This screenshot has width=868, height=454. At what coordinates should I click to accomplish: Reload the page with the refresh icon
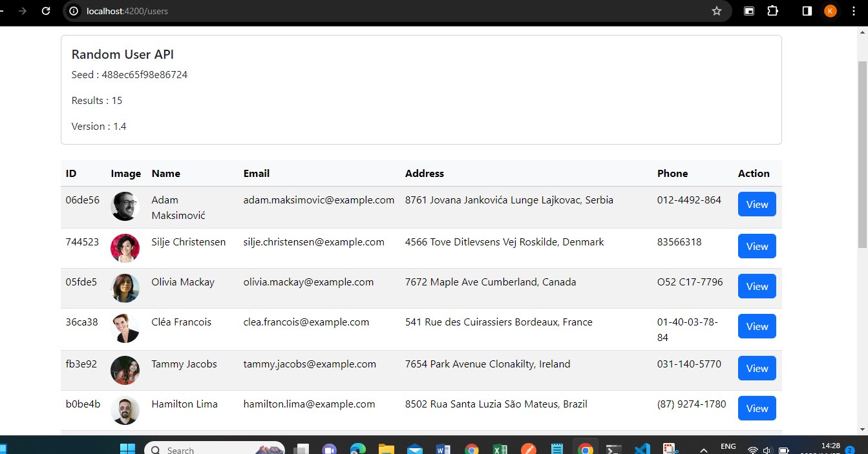46,11
